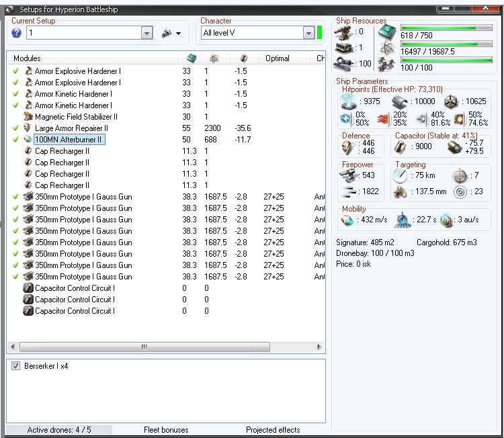Click the scrollbar right arrow in module list
Viewport: 504px width, 438px height.
(319, 347)
